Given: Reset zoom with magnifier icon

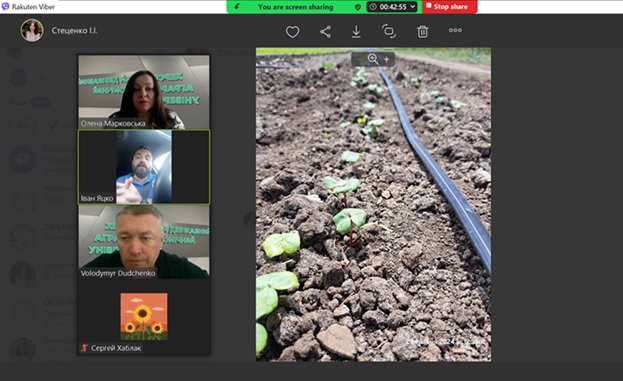Looking at the screenshot, I should pyautogui.click(x=373, y=59).
